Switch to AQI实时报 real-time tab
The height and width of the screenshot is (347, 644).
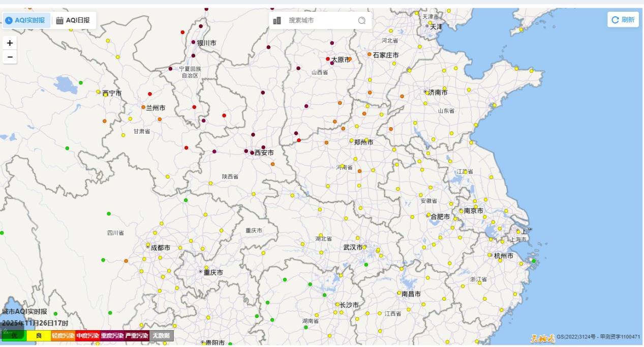(25, 20)
